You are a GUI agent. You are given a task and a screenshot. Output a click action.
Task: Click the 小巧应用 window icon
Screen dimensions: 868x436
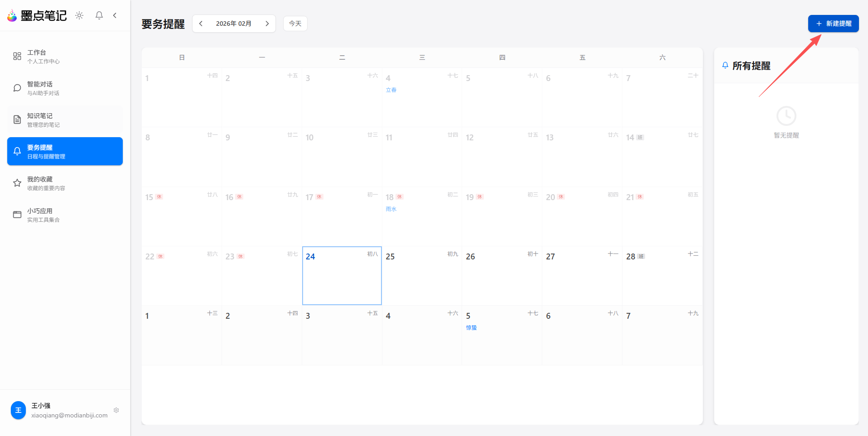tap(17, 215)
